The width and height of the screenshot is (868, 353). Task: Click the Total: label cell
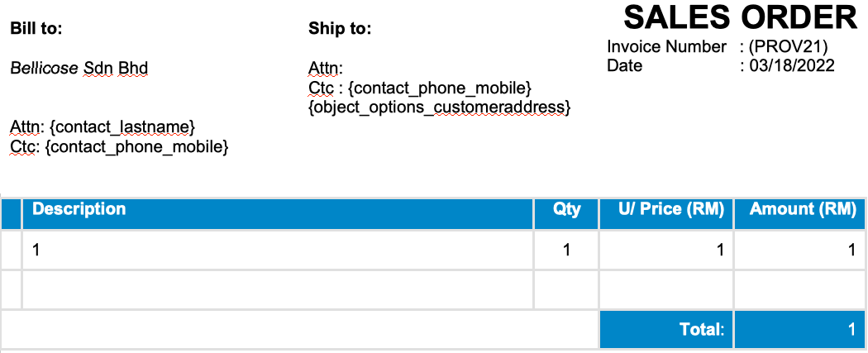[x=666, y=330]
